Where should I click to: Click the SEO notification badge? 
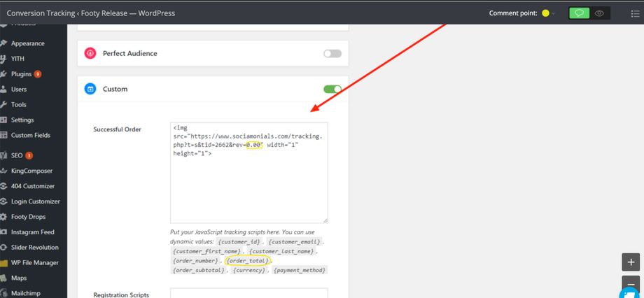[29, 155]
